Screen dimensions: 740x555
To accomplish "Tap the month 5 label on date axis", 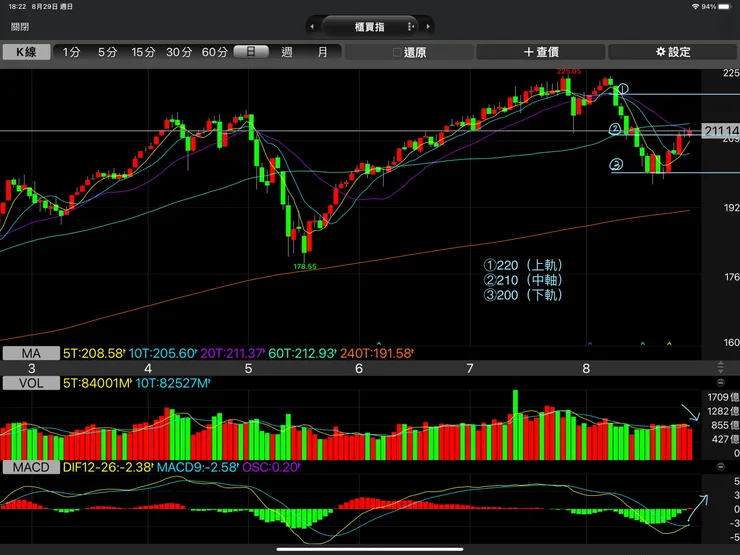I will 248,369.
